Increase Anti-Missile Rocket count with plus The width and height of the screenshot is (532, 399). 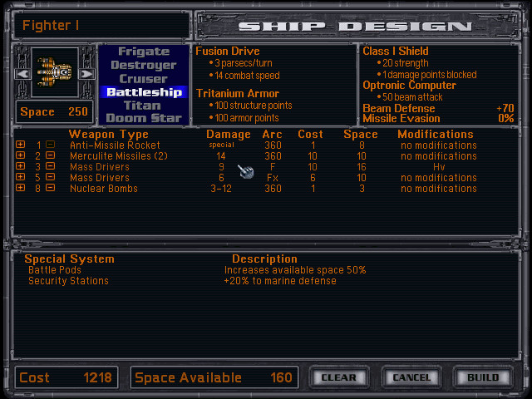(x=21, y=145)
